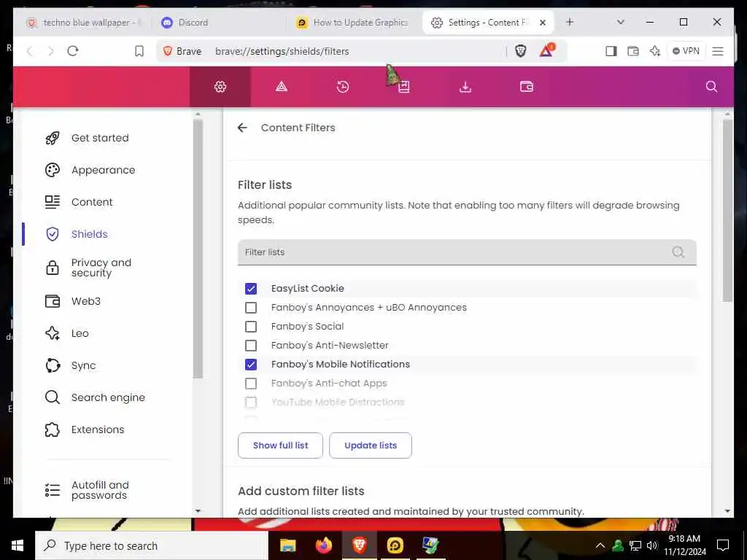
Task: Click the Brave Rewards BAT icon in address bar
Action: [x=546, y=50]
